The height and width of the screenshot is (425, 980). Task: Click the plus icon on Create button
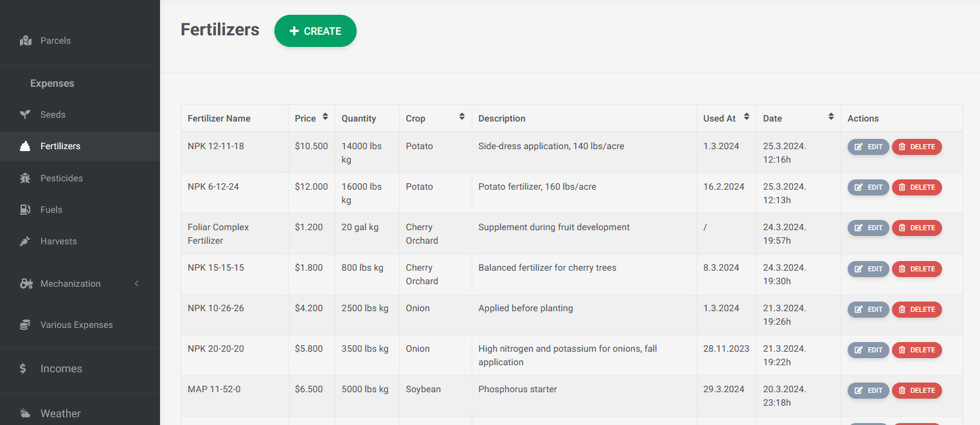(294, 31)
